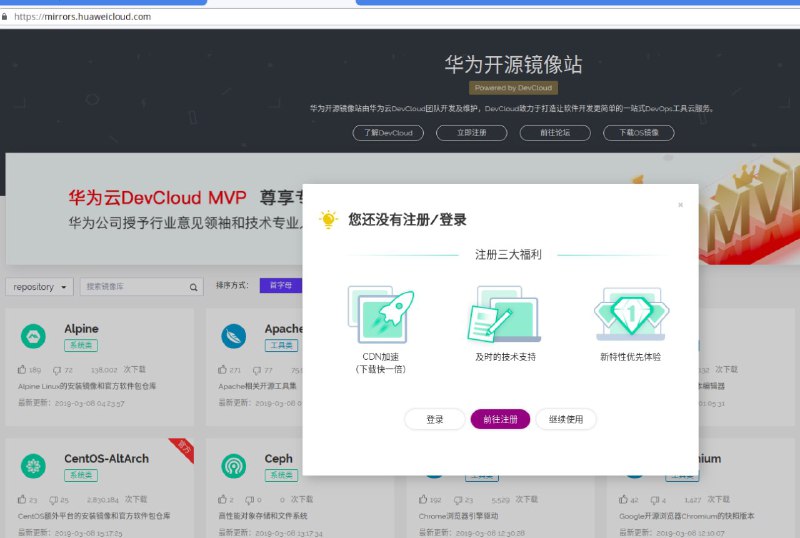Go to forum via 前往论坛 button
The width and height of the screenshot is (800, 538).
(555, 133)
